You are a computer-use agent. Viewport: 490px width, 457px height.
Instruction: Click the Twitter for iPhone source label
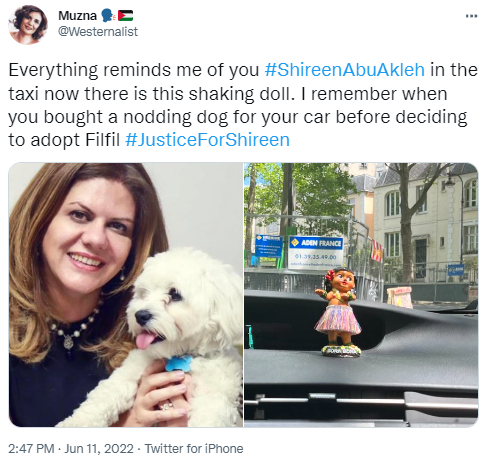pos(194,448)
